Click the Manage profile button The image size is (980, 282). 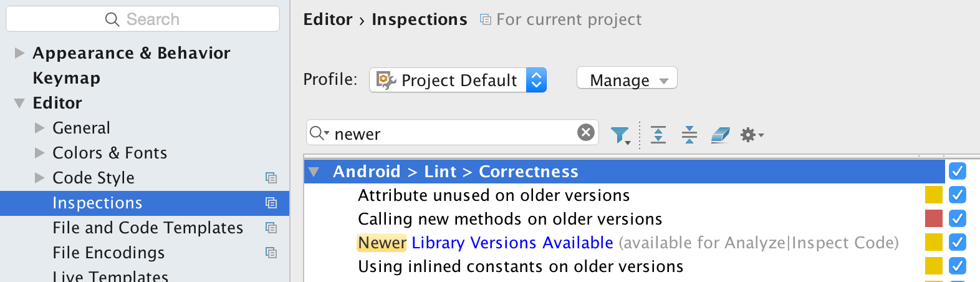[627, 80]
